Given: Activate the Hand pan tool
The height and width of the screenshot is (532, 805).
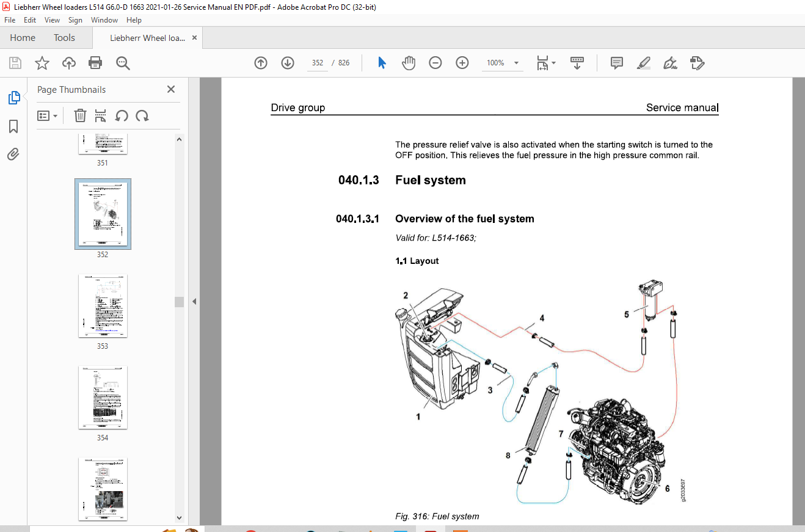Looking at the screenshot, I should click(x=409, y=63).
